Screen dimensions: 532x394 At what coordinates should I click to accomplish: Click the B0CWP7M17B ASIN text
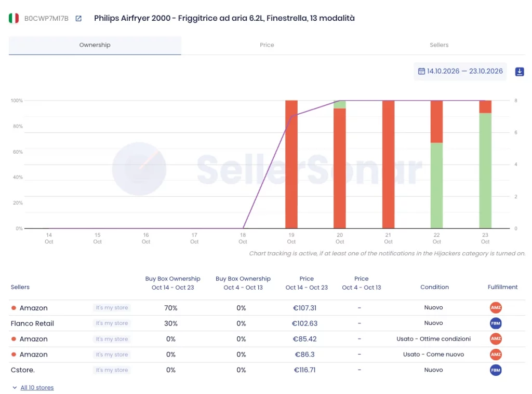(x=46, y=19)
